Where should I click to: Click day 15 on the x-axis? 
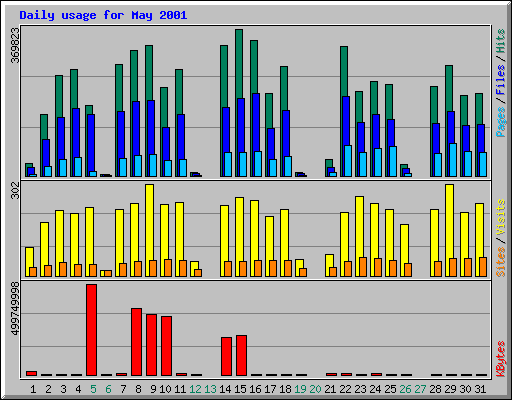240,389
